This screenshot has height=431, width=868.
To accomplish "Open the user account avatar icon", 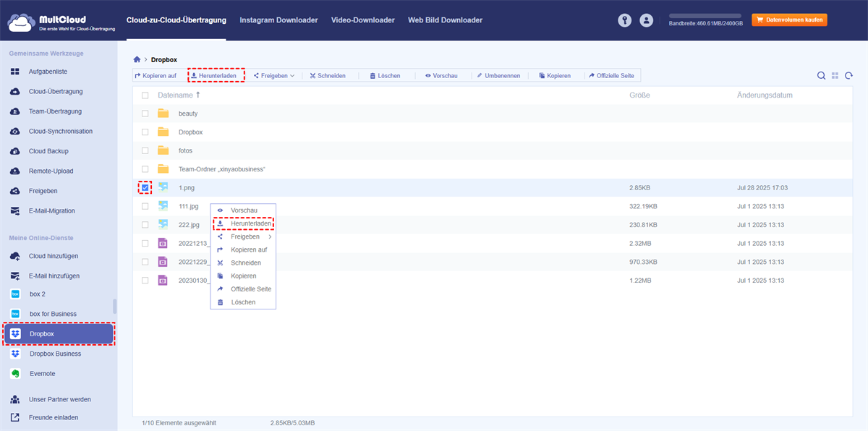I will point(647,20).
